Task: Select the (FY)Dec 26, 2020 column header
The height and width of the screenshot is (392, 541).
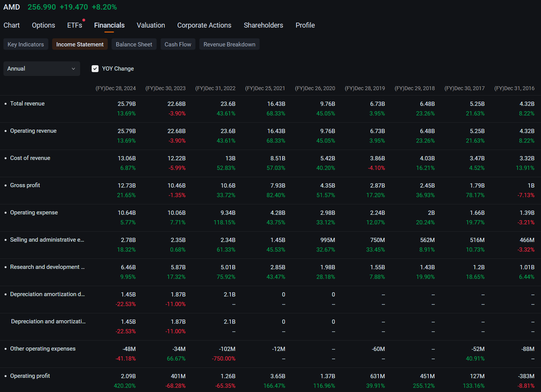Action: 315,88
